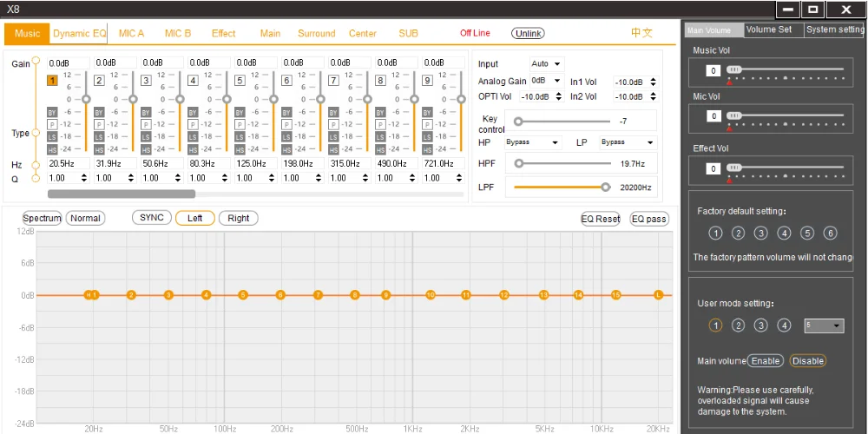Select the HS high-shelf icon on band 3
868x434 pixels.
click(x=146, y=149)
